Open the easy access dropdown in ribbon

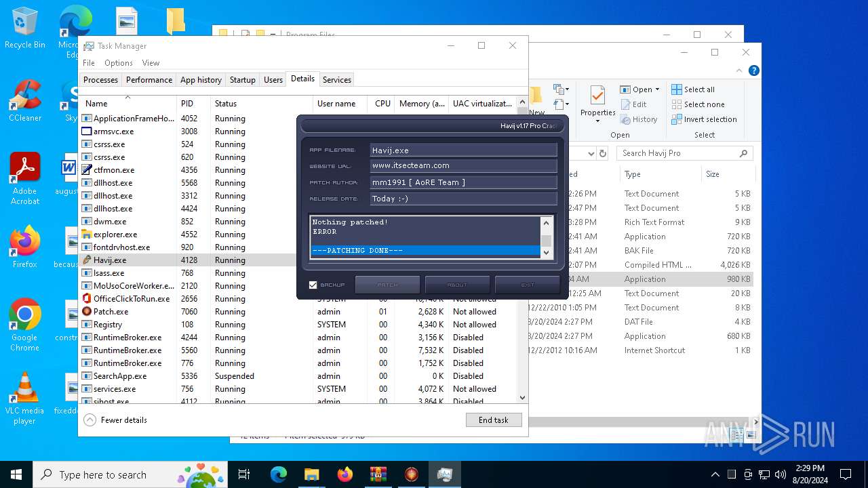(x=561, y=104)
